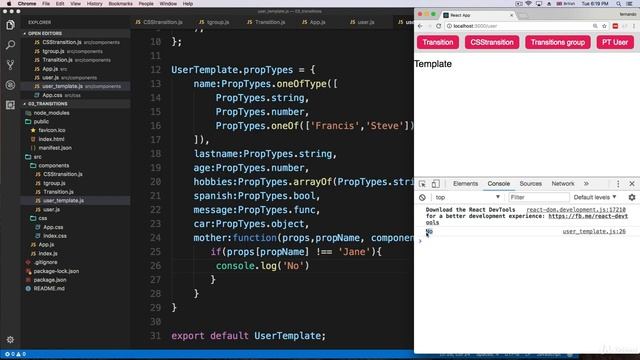
Task: Open the Console settings gear
Action: (632, 197)
